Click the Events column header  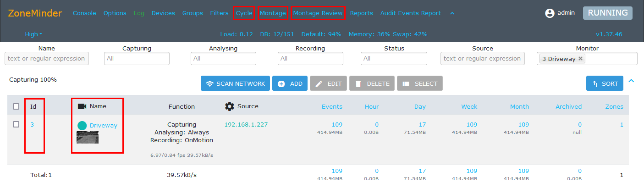click(x=332, y=106)
